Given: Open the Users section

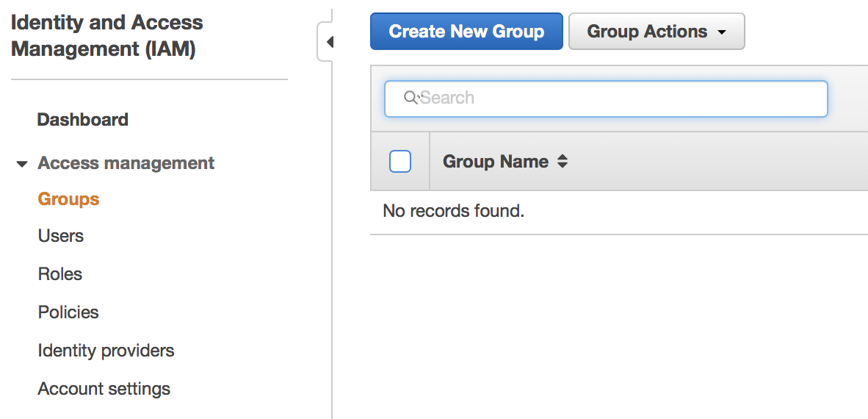Looking at the screenshot, I should 61,236.
